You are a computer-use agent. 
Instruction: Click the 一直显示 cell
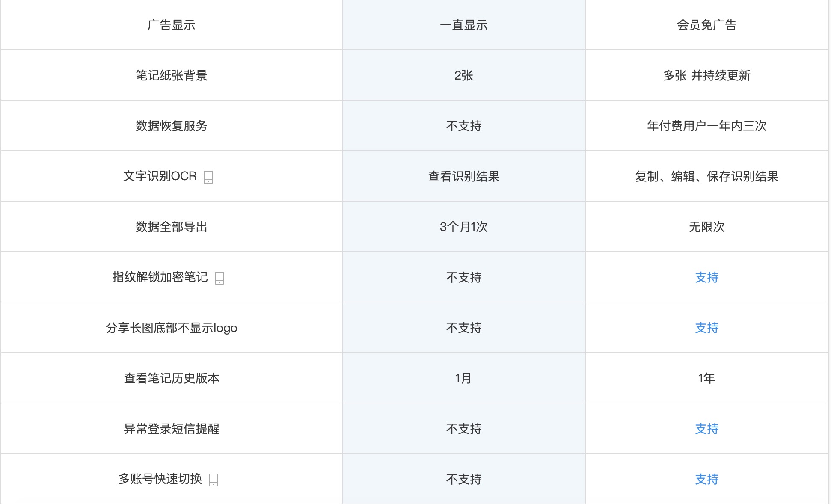463,25
